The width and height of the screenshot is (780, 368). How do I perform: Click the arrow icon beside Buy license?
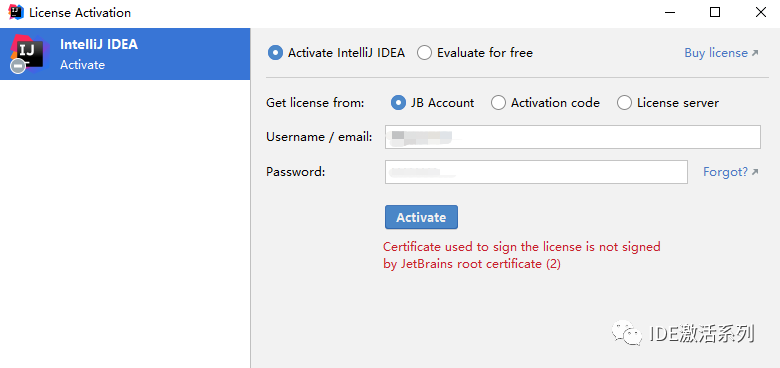tap(755, 53)
